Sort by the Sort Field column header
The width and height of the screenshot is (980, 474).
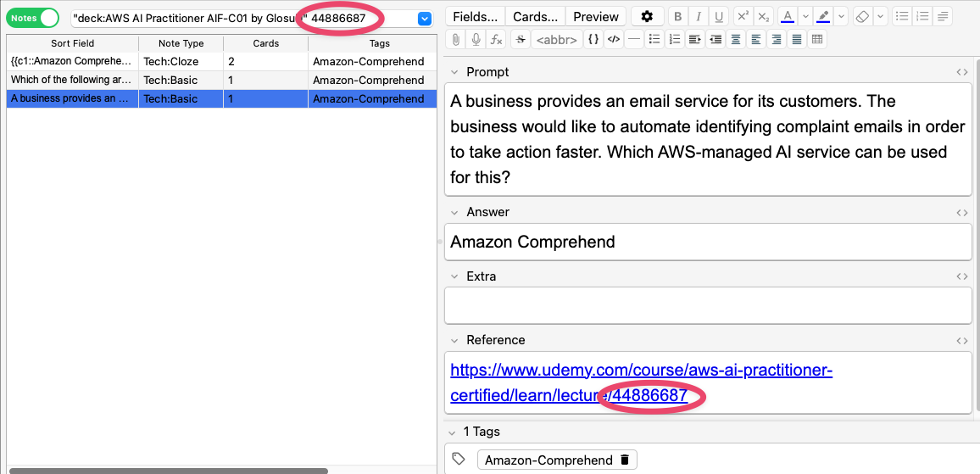73,44
